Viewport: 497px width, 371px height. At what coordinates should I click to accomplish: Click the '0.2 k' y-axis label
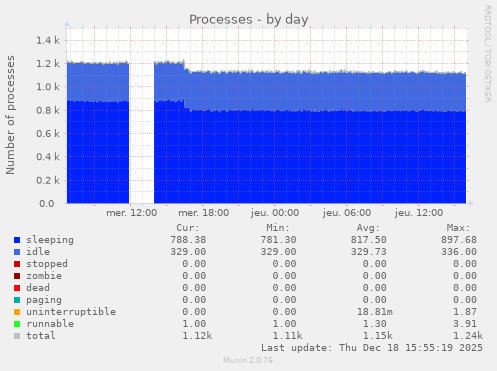coord(48,180)
